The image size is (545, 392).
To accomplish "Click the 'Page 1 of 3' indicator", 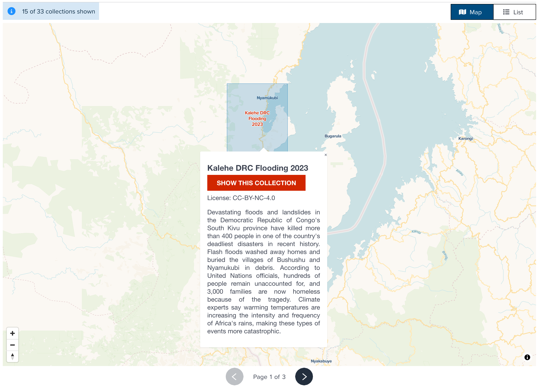I will (269, 377).
